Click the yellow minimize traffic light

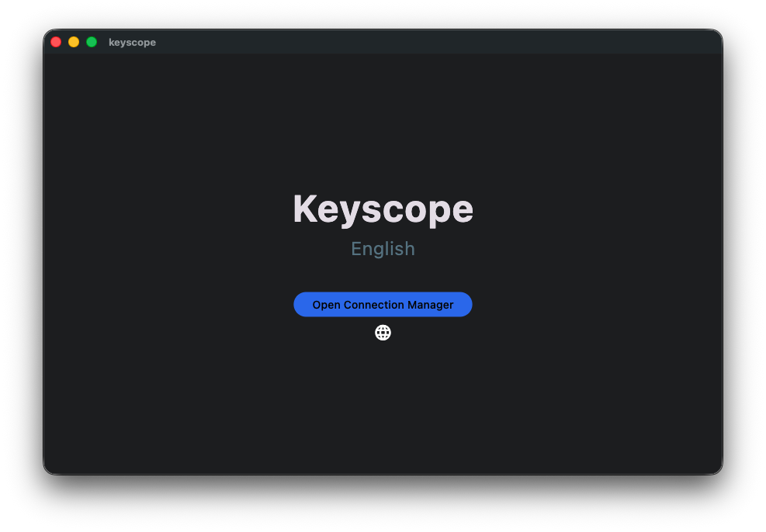(x=73, y=42)
